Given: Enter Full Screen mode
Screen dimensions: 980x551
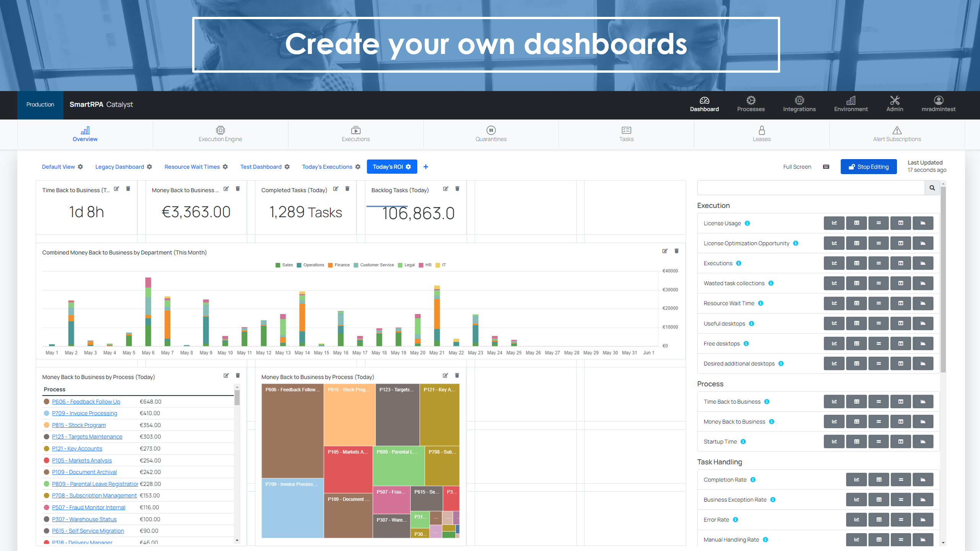Looking at the screenshot, I should click(797, 167).
